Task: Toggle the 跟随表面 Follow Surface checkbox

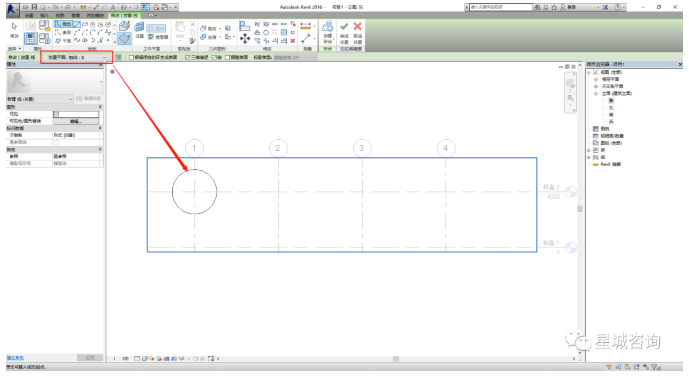Action: pyautogui.click(x=228, y=58)
